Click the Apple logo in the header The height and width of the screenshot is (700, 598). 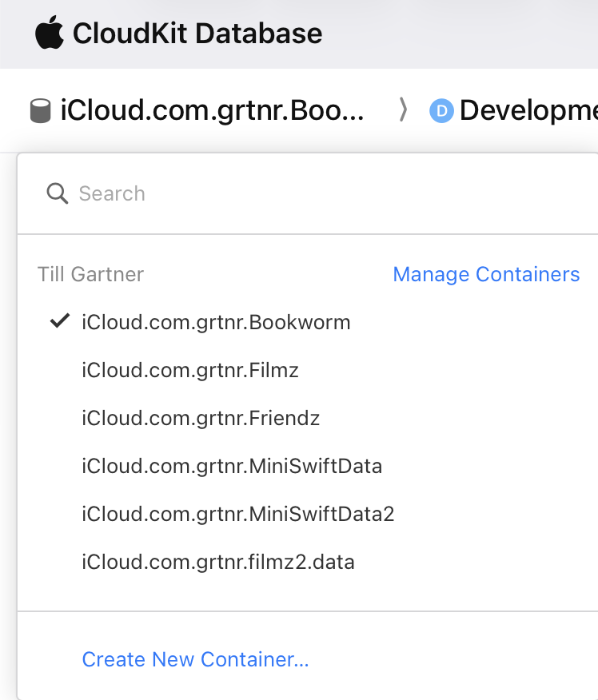[49, 33]
